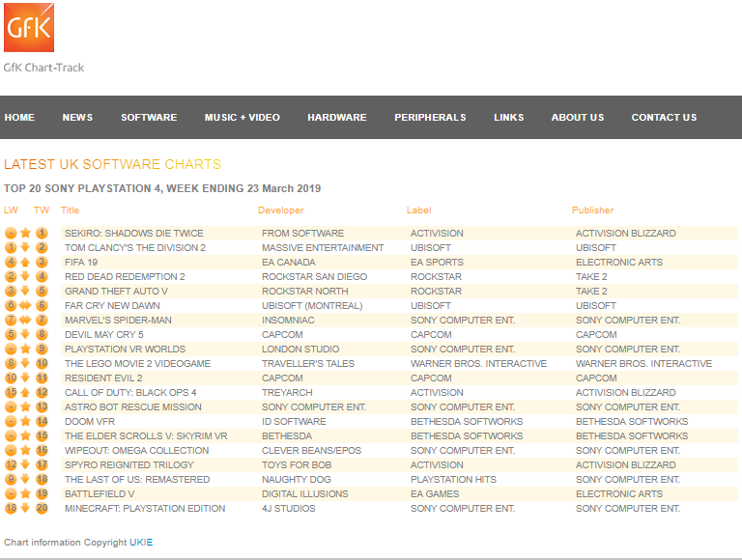Click the Developer column header

tap(280, 210)
